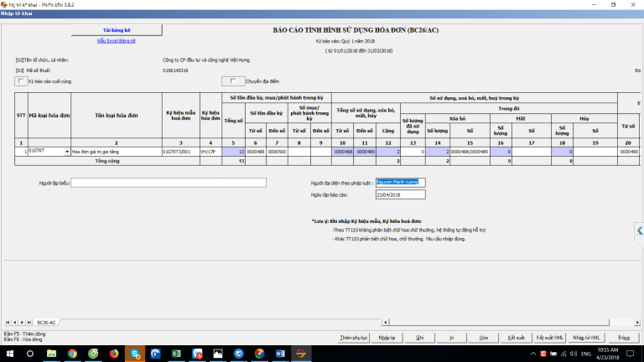Select the BC26-AC sheet tab
Screen dimensions: 644x362
pyautogui.click(x=46, y=323)
